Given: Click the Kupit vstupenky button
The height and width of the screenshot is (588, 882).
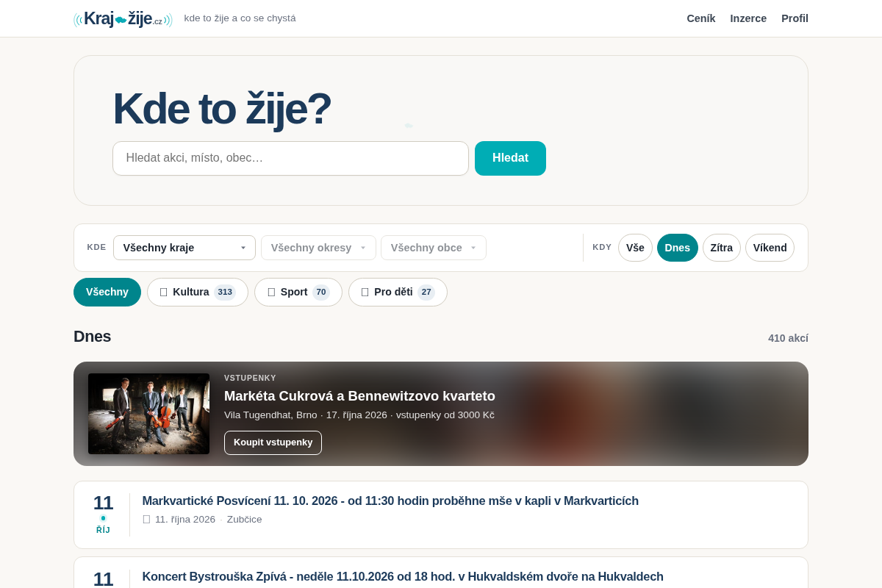Looking at the screenshot, I should [x=273, y=442].
